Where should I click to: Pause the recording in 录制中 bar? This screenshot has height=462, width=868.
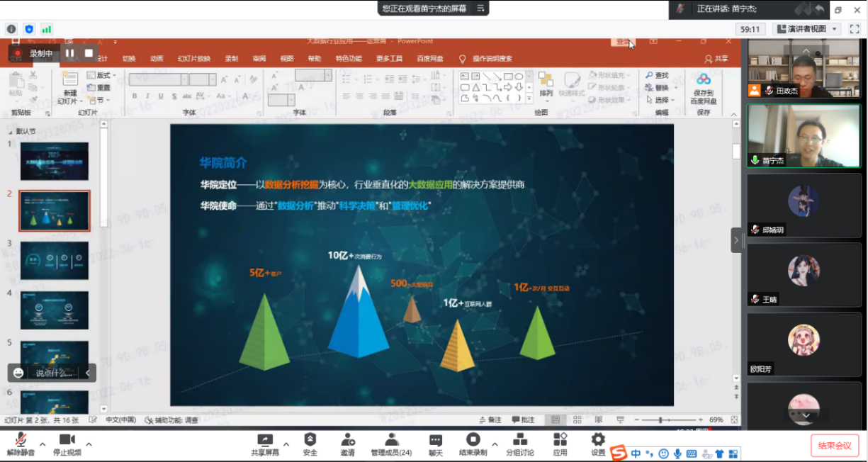click(x=69, y=53)
